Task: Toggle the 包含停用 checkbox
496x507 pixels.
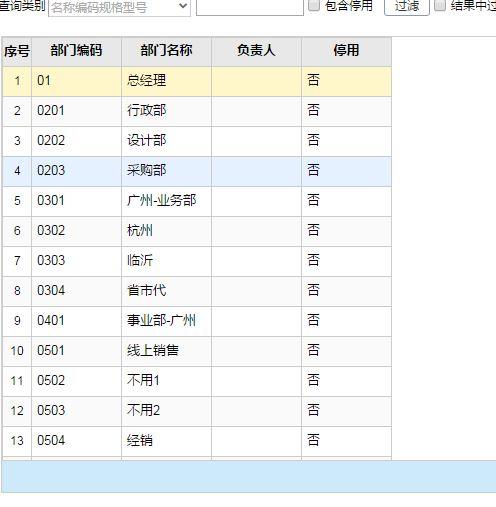Action: 314,5
